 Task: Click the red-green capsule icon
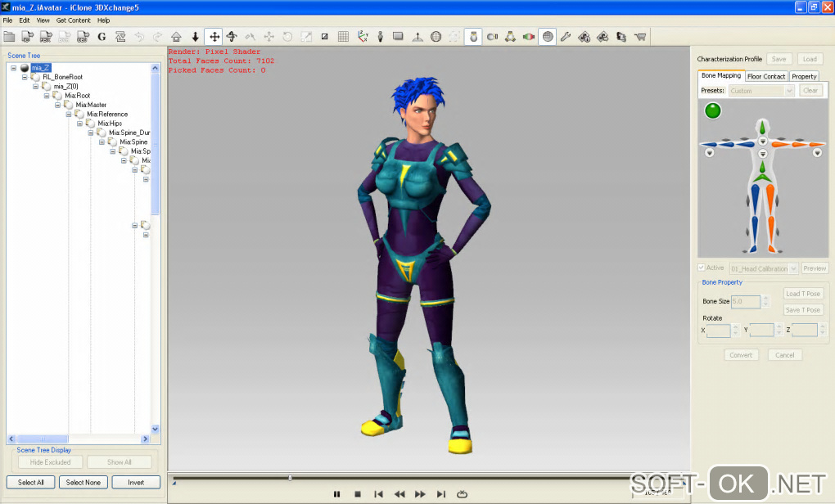(529, 37)
